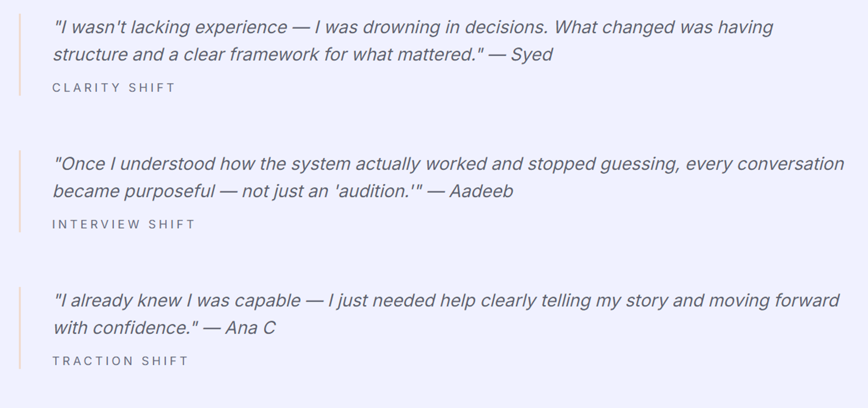Select the INTERVIEW SHIFT label

(123, 224)
